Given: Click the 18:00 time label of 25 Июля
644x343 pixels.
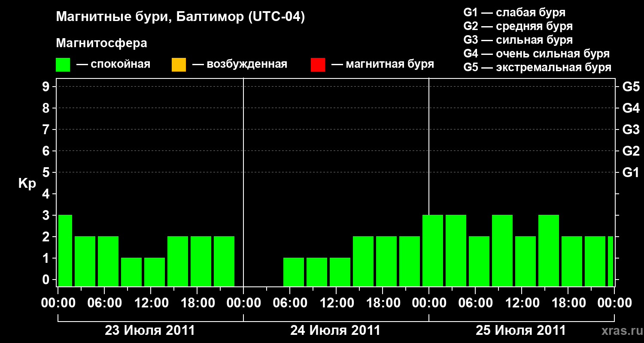Looking at the screenshot, I should pyautogui.click(x=568, y=303).
